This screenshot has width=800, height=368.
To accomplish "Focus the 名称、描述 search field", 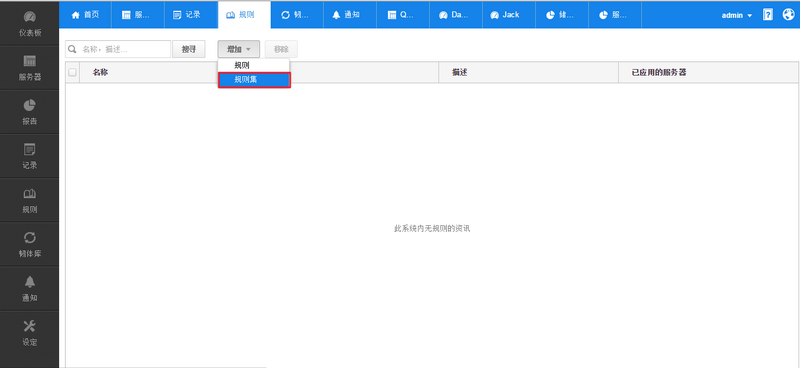I will click(118, 49).
